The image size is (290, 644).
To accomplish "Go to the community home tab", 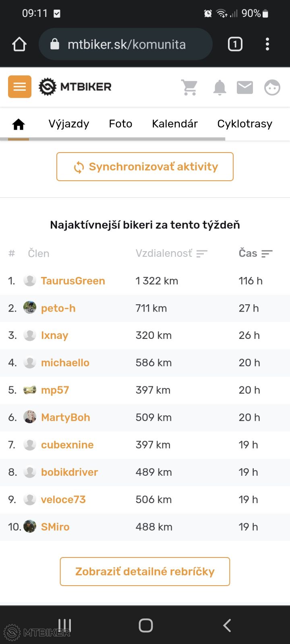I will click(x=19, y=124).
